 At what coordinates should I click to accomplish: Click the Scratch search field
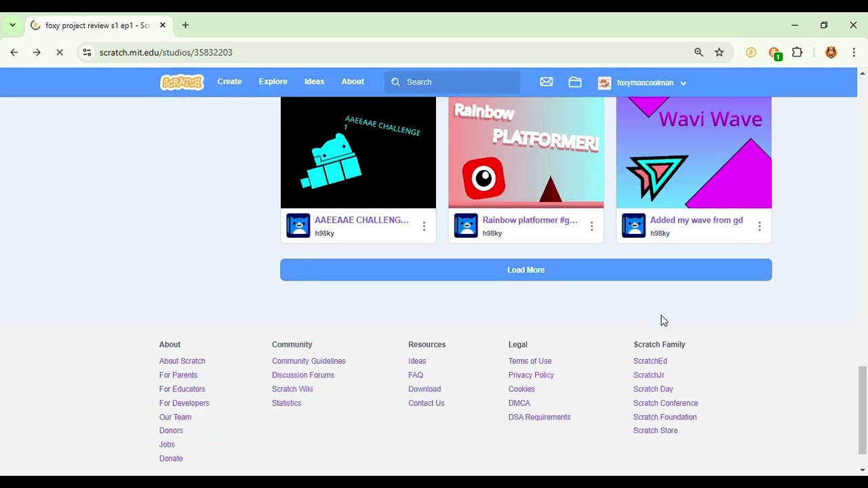452,82
